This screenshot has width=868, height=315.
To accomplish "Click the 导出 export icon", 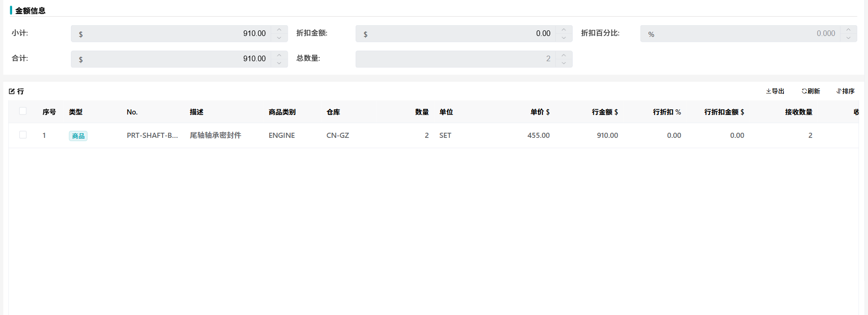I will [x=768, y=91].
